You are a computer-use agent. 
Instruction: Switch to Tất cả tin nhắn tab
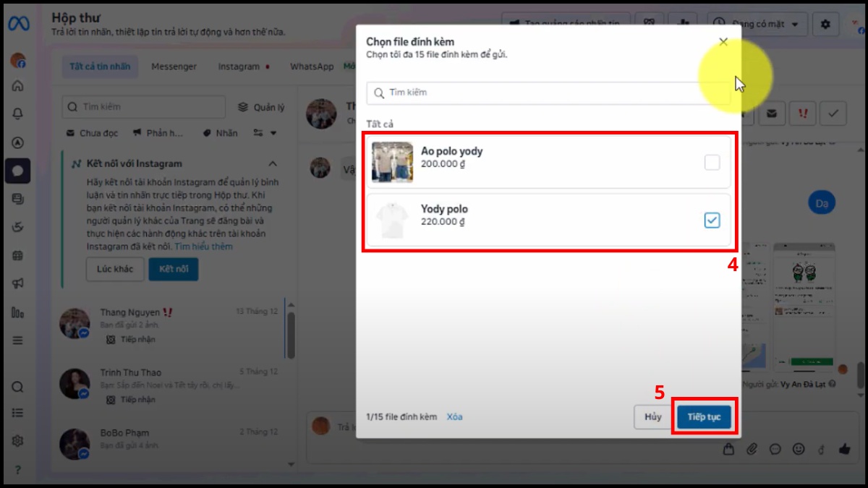click(100, 67)
